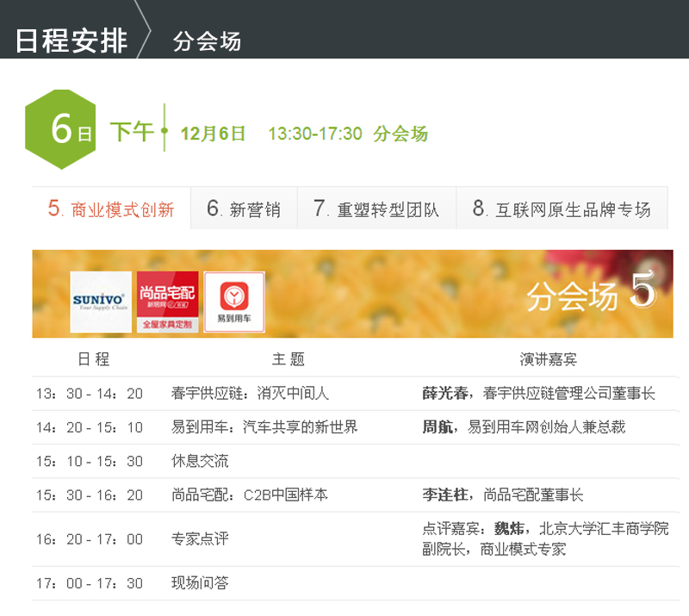Click the green hexagon 6日 date badge
689x616 pixels.
pyautogui.click(x=60, y=129)
